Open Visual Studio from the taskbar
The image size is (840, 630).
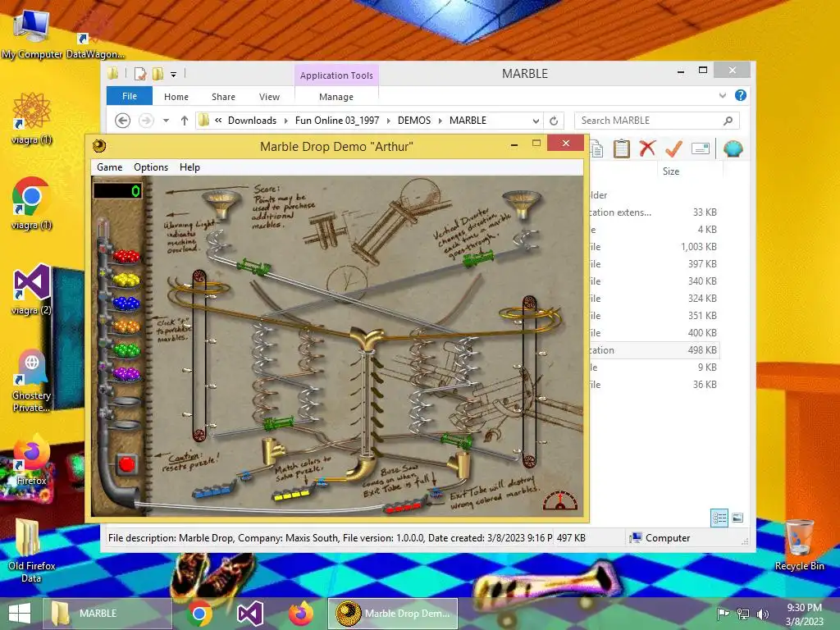(x=249, y=614)
